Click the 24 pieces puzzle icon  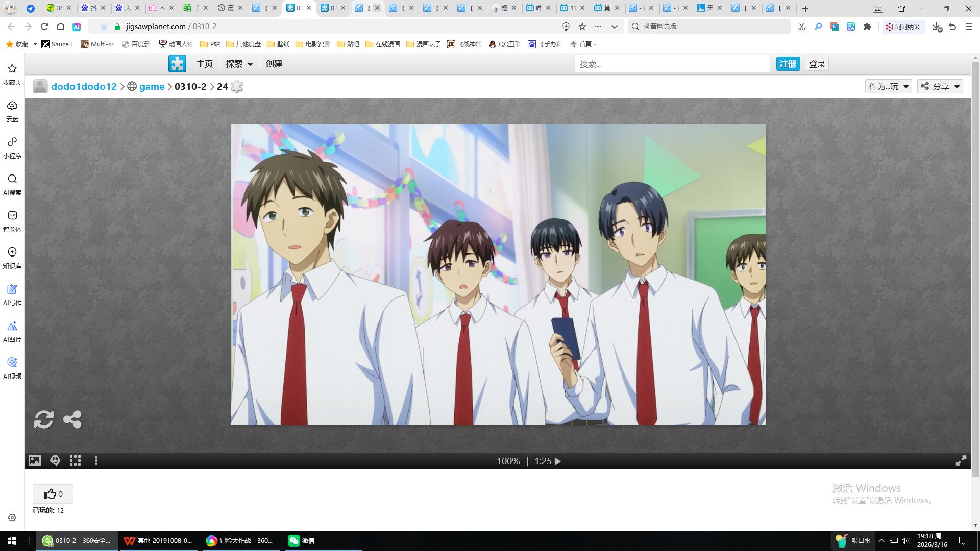[x=237, y=86]
